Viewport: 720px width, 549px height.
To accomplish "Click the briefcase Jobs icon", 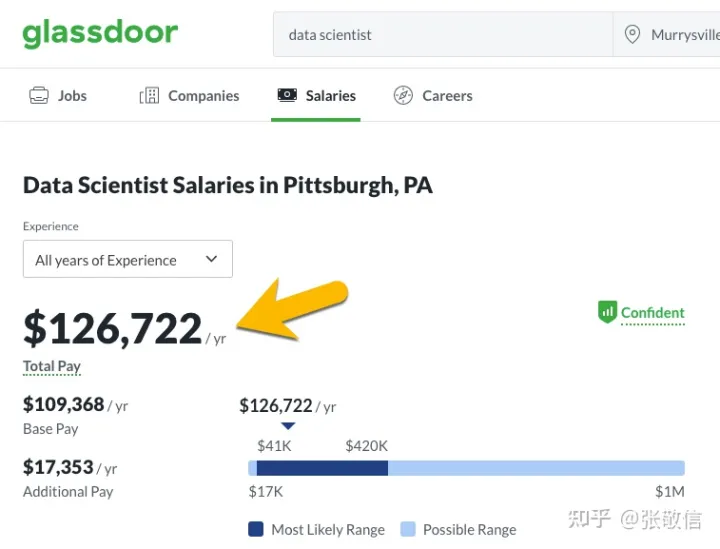I will [x=39, y=95].
